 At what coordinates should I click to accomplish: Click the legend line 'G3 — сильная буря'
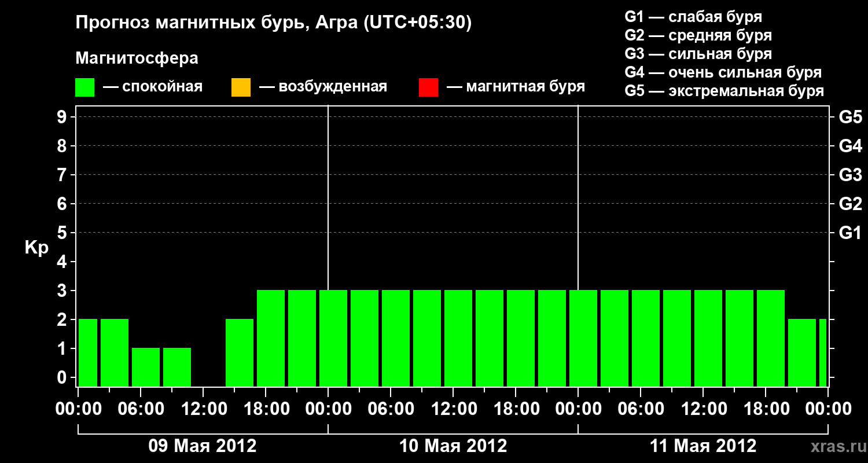(x=698, y=54)
